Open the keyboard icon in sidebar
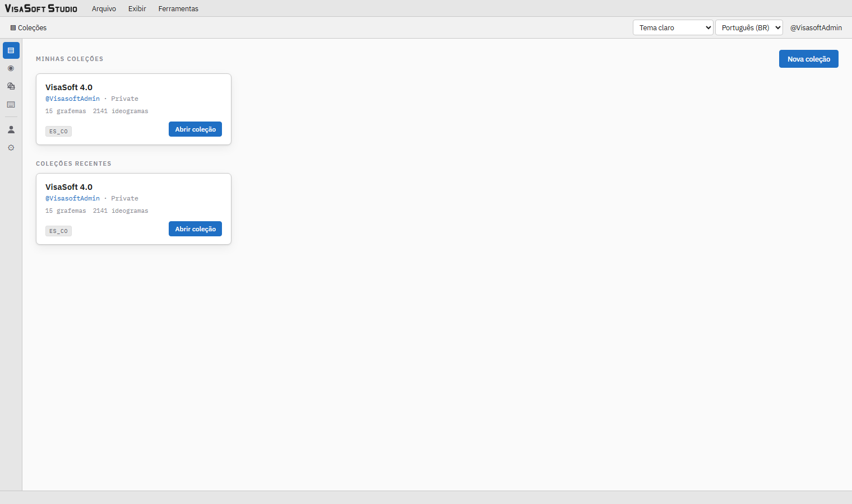 tap(11, 105)
